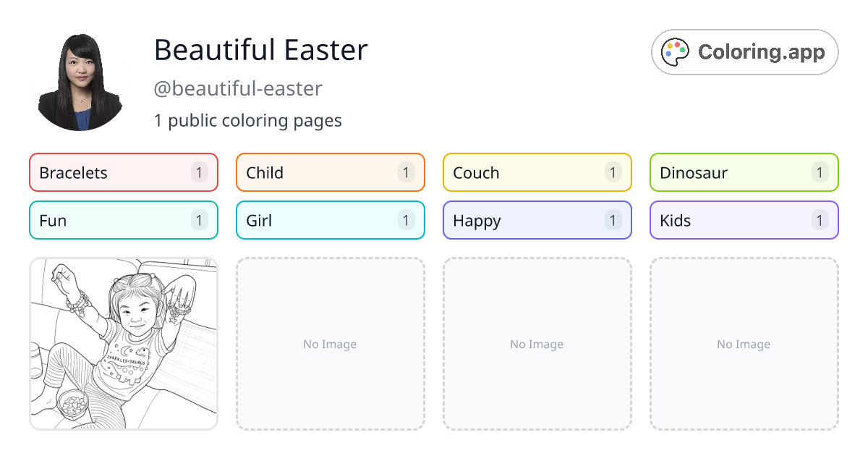Viewport: 868px width, 456px height.
Task: Click the Coloring.app palette icon
Action: (675, 51)
